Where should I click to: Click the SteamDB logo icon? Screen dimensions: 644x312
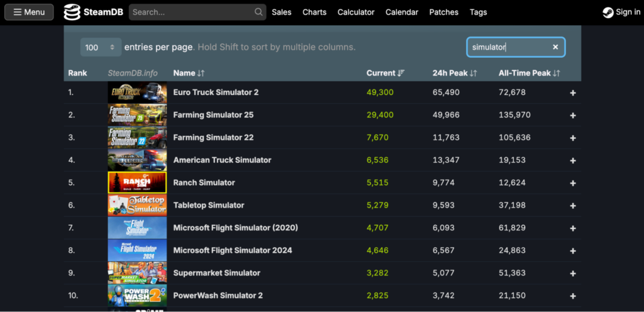[72, 12]
